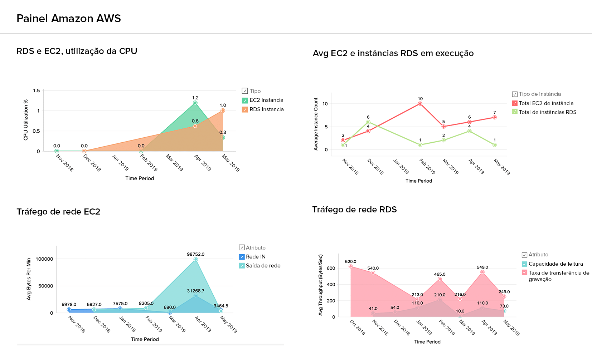
Task: Click the 98752.0 network out data point
Action: point(195,260)
